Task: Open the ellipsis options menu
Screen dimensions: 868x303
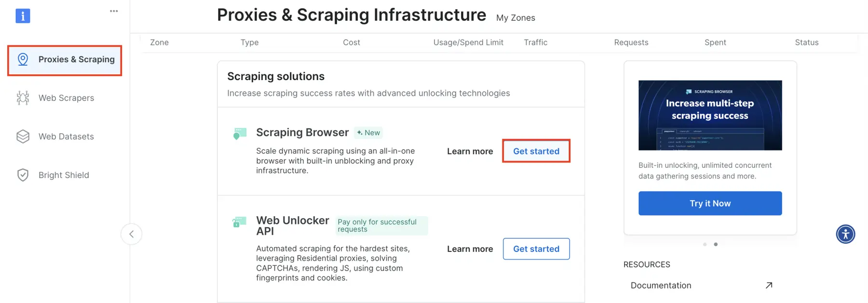Action: (x=114, y=10)
